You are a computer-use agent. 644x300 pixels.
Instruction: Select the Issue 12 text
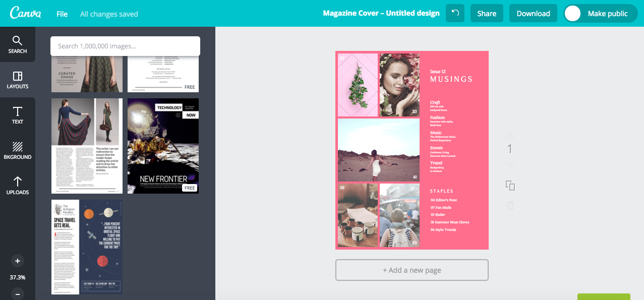click(438, 72)
